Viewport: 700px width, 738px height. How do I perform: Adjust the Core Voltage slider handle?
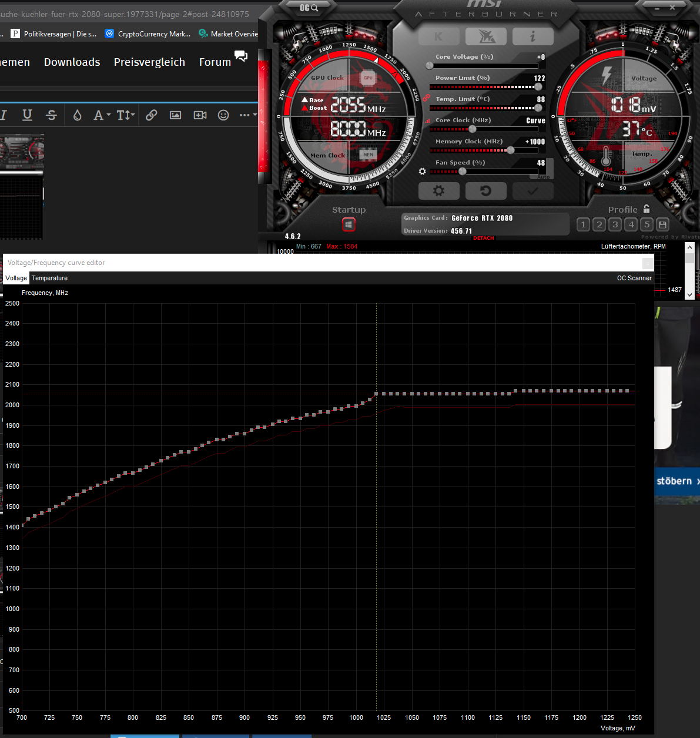point(430,66)
